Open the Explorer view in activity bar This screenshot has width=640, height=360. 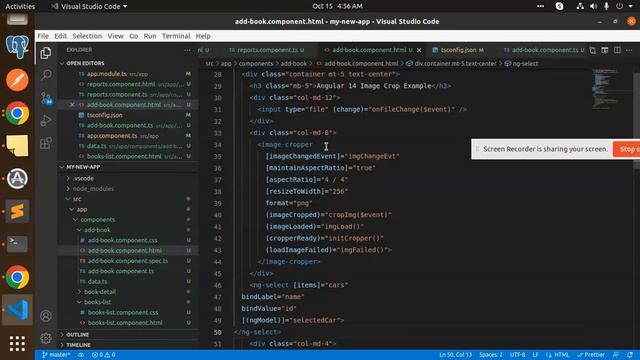[46, 53]
